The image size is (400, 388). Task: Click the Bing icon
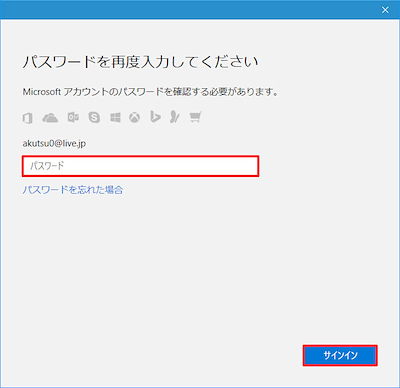point(155,117)
